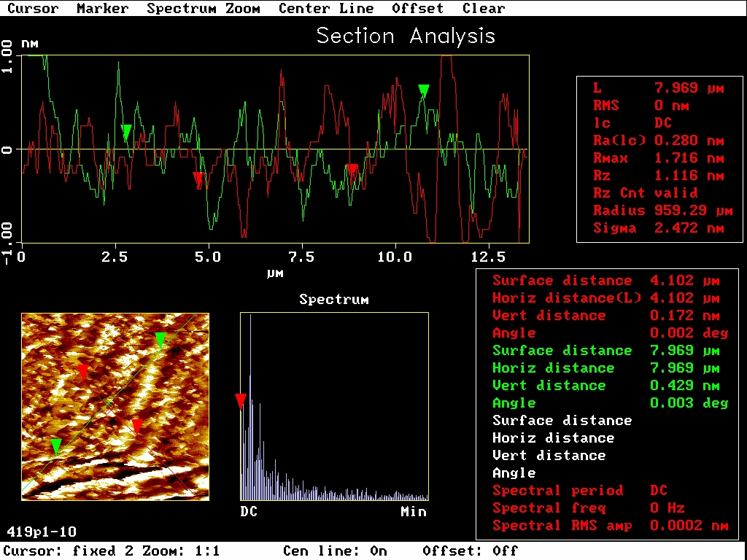This screenshot has width=747, height=560.
Task: Click green Vert distance '0.429 nm'
Action: click(685, 385)
